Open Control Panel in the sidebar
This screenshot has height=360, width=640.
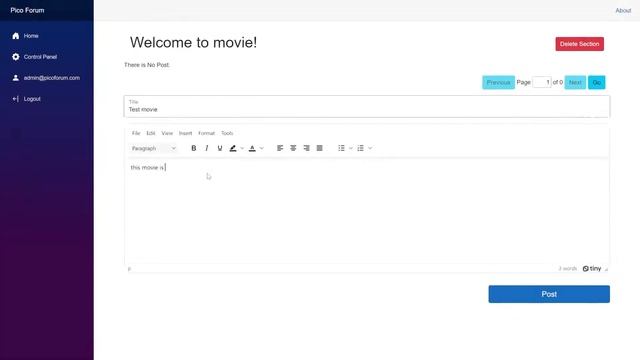[x=40, y=57]
